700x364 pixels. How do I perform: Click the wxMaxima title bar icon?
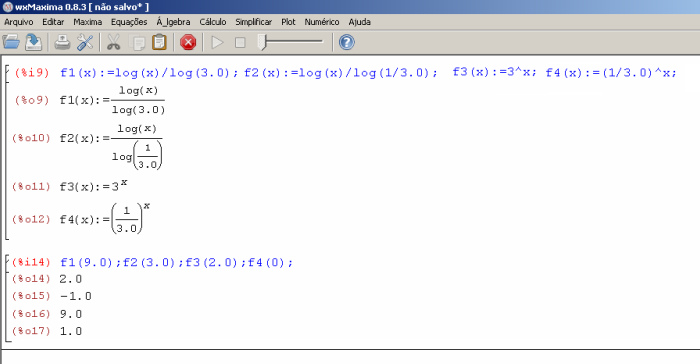click(7, 7)
